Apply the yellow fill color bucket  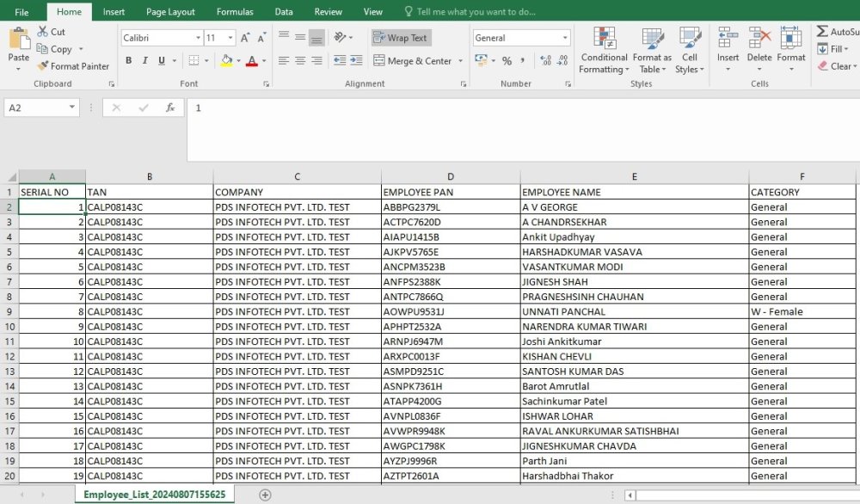coord(226,60)
